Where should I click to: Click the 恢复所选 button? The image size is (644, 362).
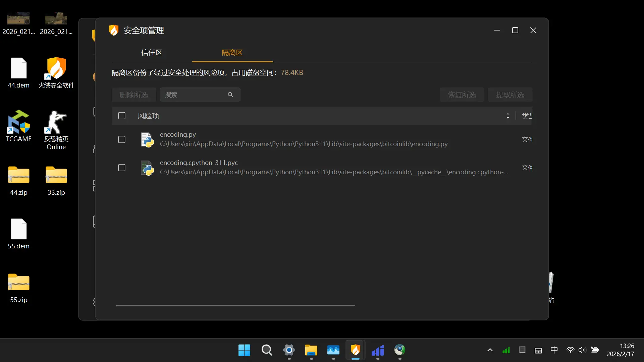tap(462, 95)
